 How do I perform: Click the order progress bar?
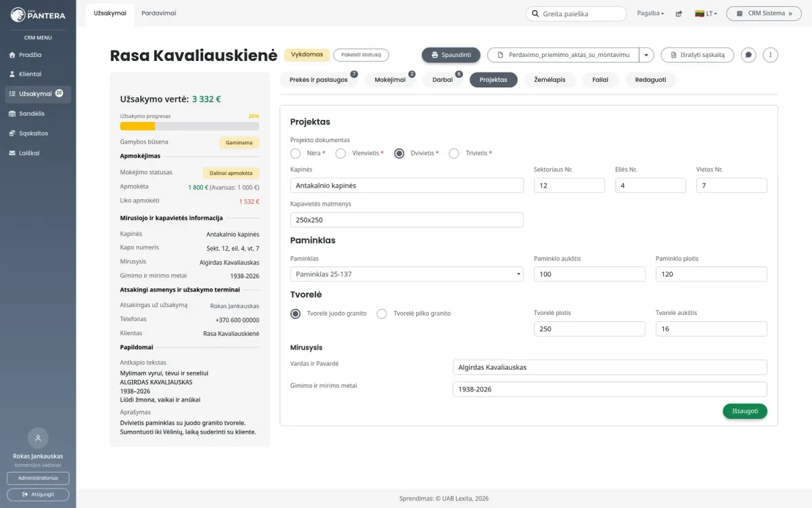pyautogui.click(x=189, y=126)
